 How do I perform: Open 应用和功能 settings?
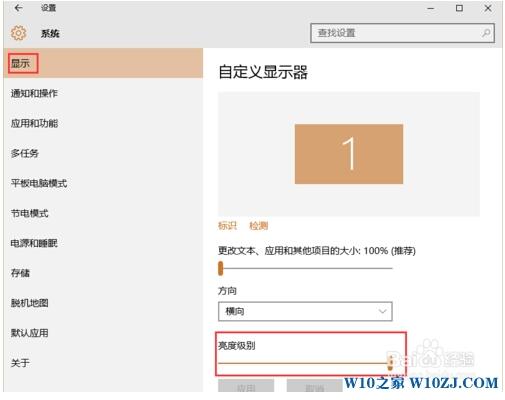point(34,123)
